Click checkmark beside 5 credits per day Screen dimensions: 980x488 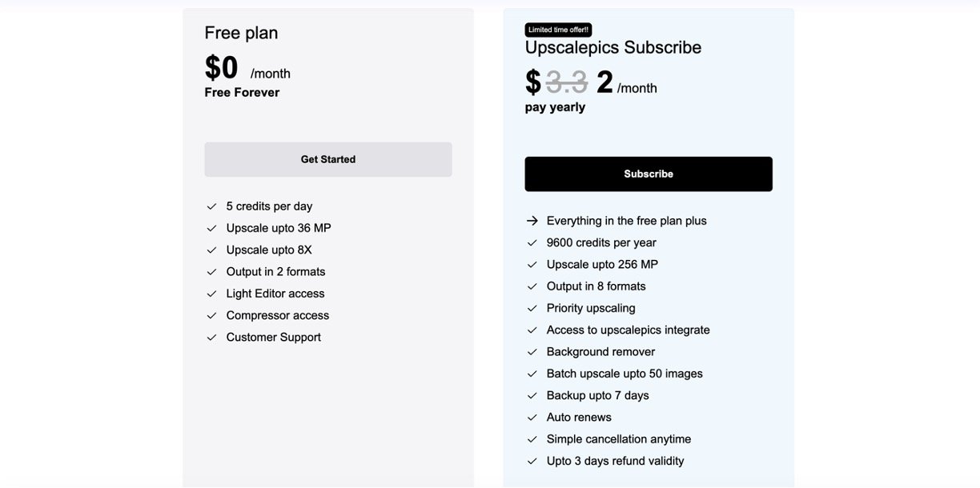tap(211, 206)
